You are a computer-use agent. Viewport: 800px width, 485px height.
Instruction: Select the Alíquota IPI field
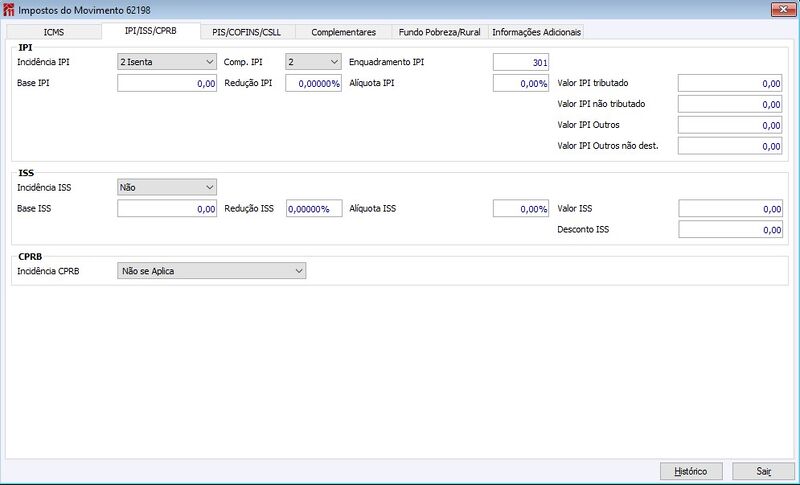(x=521, y=83)
